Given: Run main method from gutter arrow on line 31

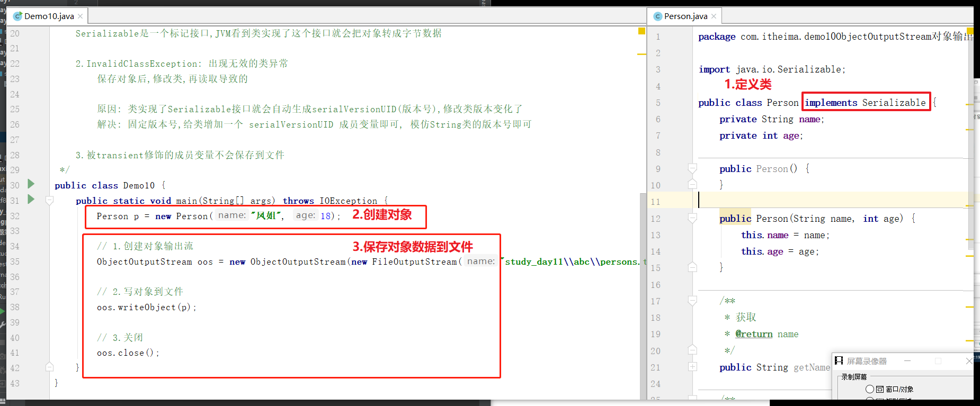Looking at the screenshot, I should (31, 199).
